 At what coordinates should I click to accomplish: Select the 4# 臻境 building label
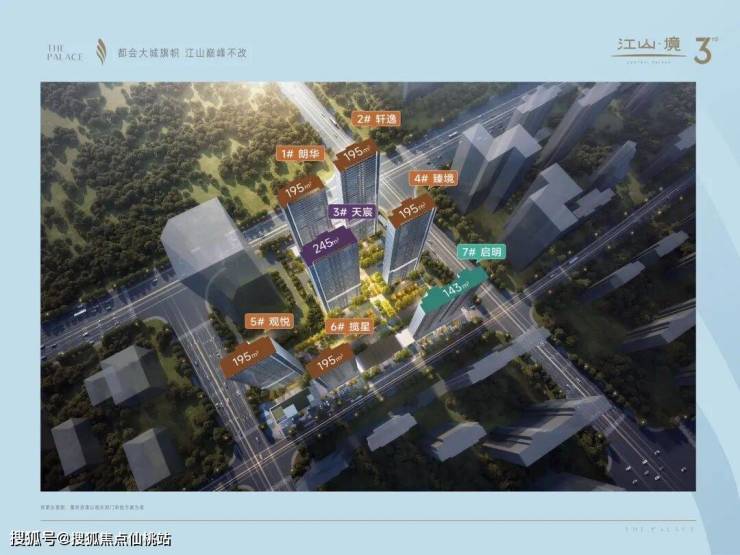pos(433,178)
